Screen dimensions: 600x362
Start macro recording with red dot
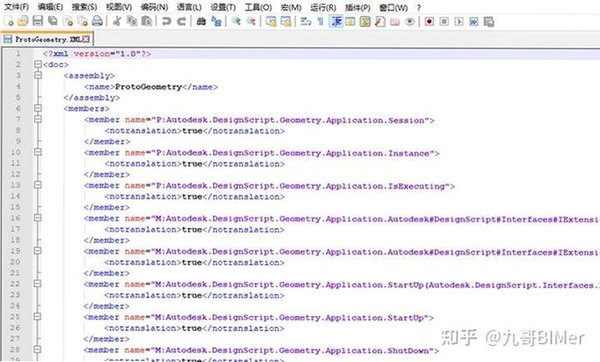pyautogui.click(x=429, y=21)
